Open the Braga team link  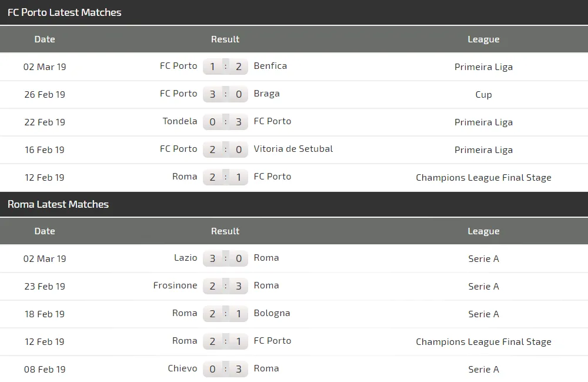click(267, 94)
